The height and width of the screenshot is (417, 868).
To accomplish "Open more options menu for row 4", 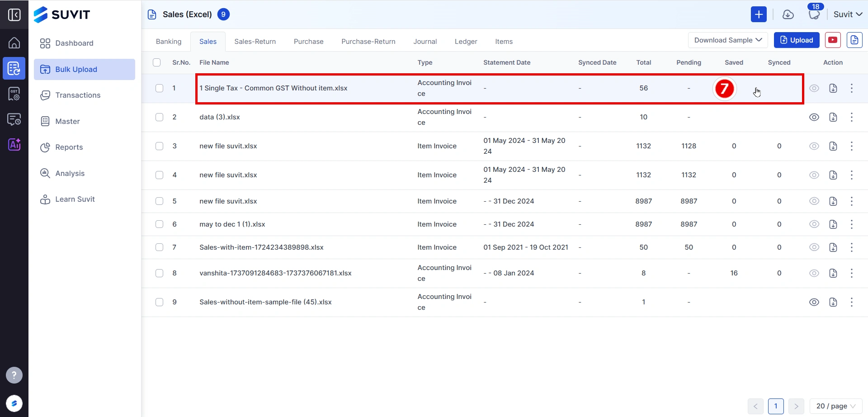I will point(852,175).
